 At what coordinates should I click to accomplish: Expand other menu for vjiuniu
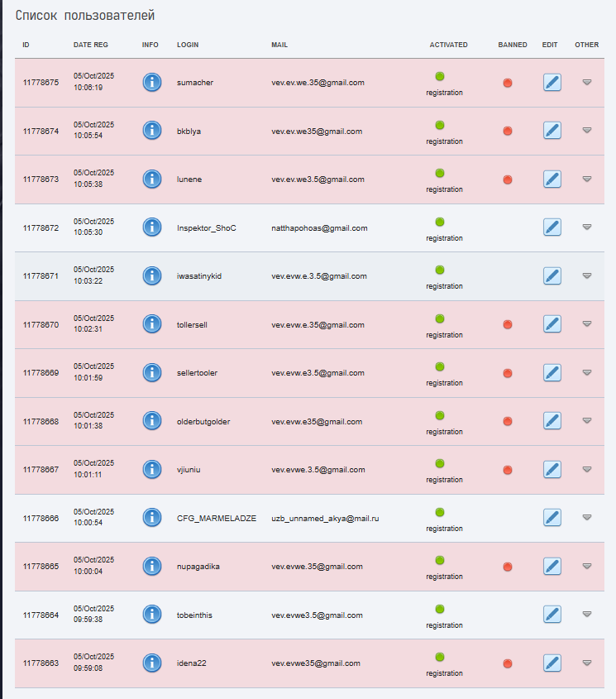coord(587,469)
